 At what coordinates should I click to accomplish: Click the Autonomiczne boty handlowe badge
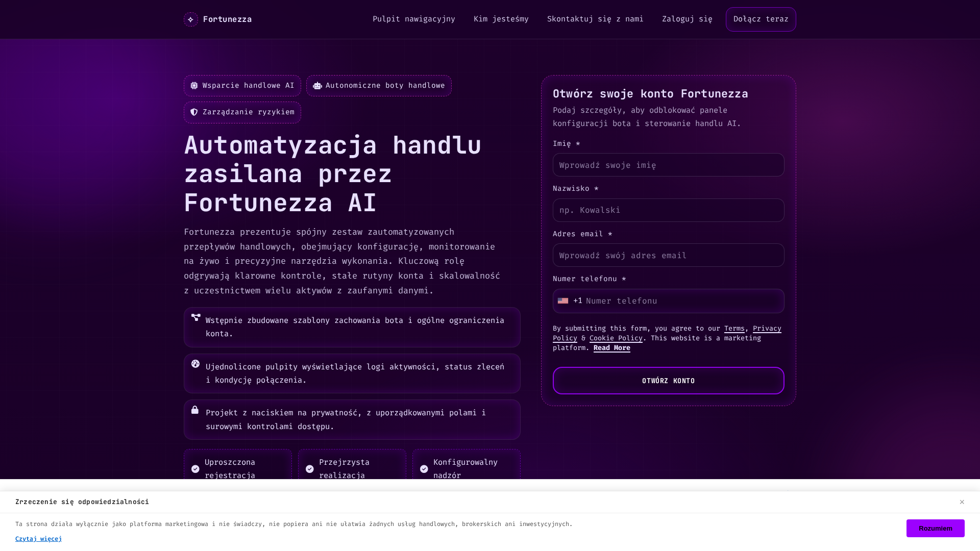point(379,86)
